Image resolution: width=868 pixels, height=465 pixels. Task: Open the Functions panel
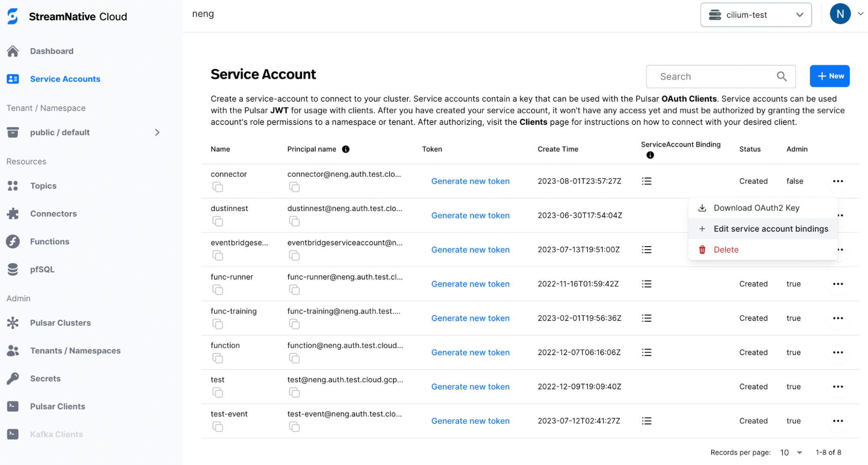point(49,241)
